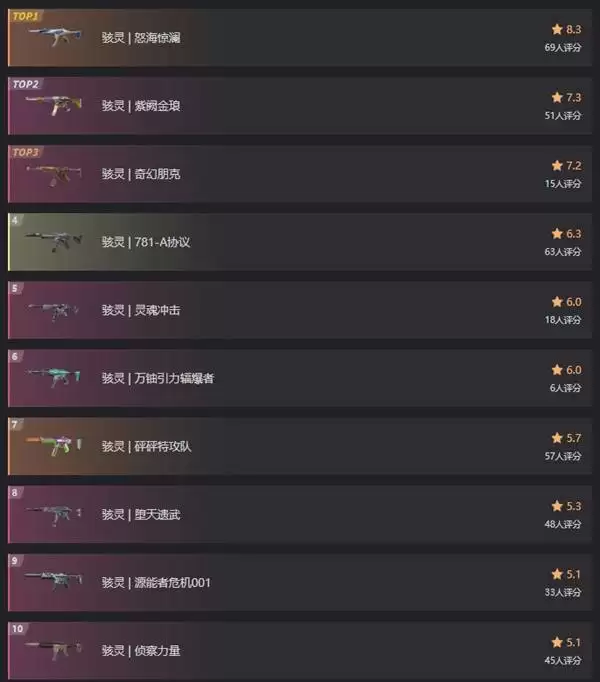Click the star icon beside rating 7.2

tap(557, 166)
